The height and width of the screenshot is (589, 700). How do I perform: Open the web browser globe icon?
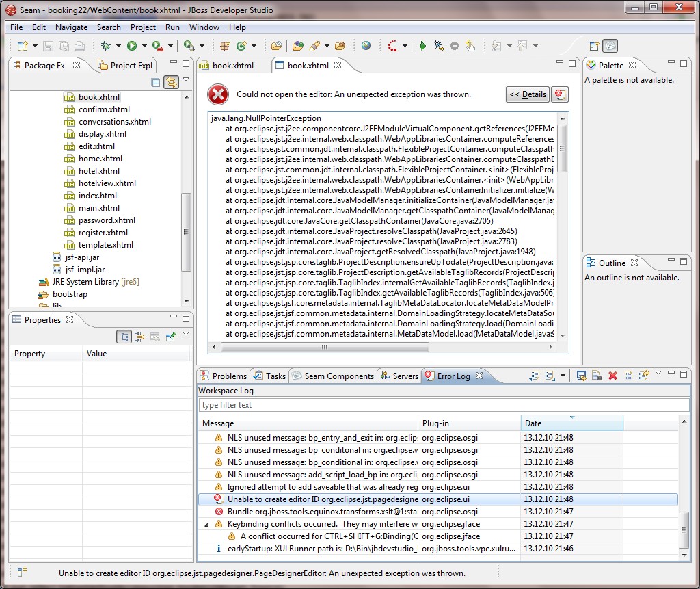[x=366, y=46]
